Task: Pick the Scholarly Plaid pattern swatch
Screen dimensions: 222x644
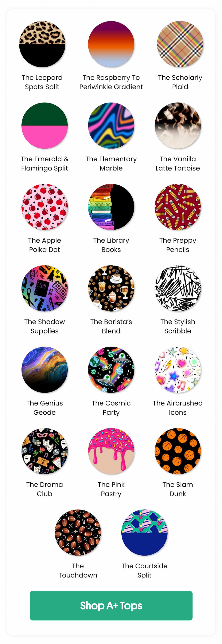Action: (180, 44)
